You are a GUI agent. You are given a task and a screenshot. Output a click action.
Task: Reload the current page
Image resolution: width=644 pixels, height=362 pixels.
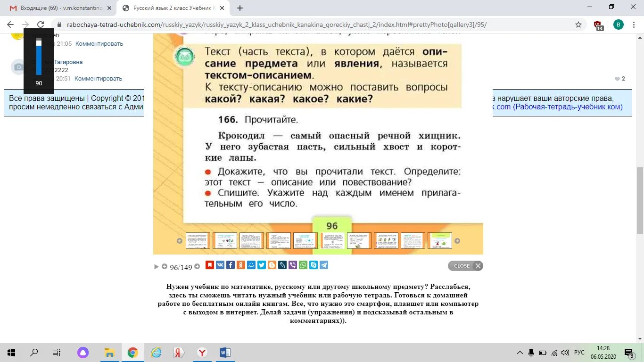41,25
